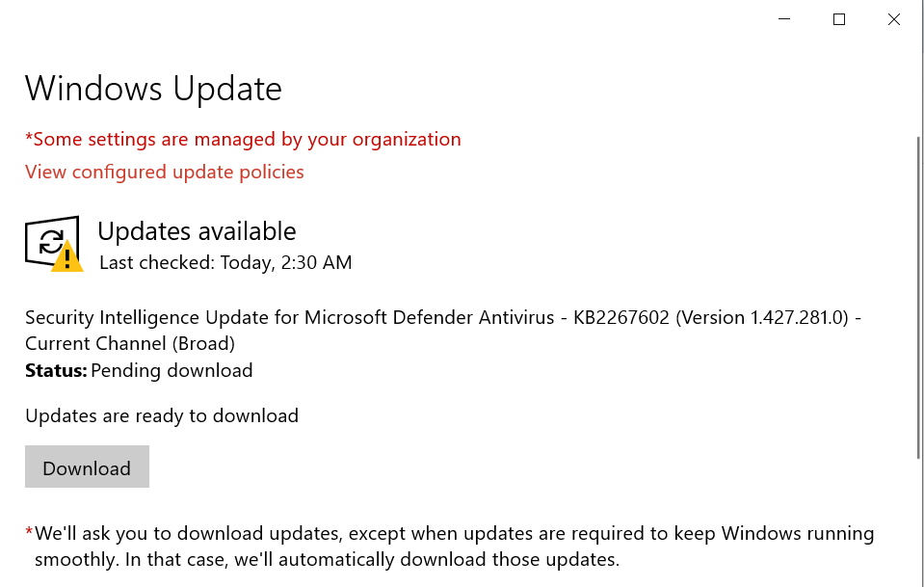Maximize the Windows Update window

point(839,19)
